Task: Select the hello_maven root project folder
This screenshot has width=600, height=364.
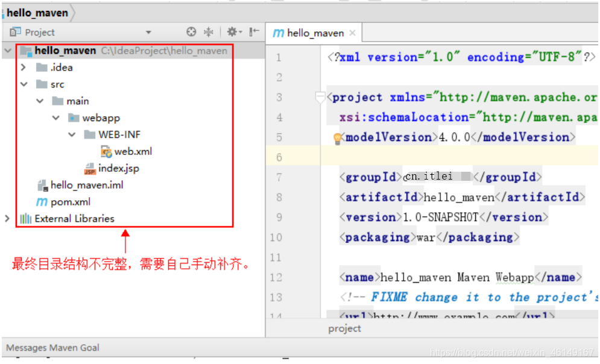Action: tap(65, 51)
